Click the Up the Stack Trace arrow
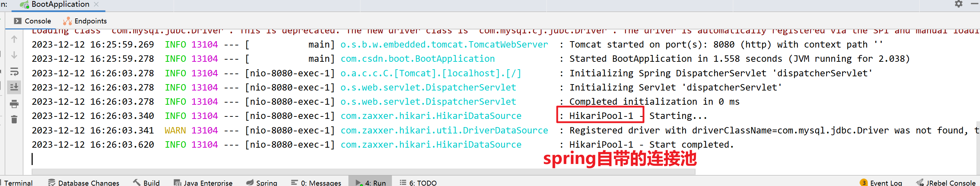Screen dimensions: 980x186 pyautogui.click(x=14, y=39)
